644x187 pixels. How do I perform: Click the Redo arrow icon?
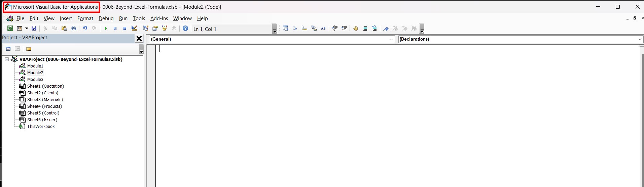point(94,29)
